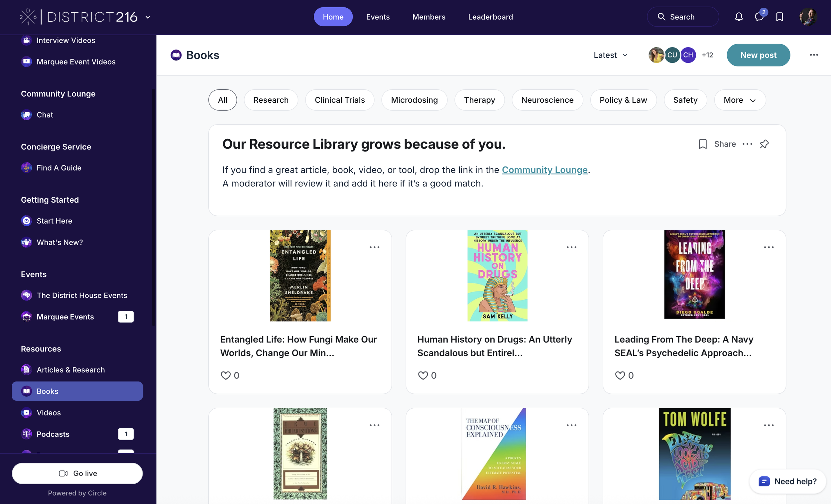The height and width of the screenshot is (504, 831).
Task: Select the Therapy topic filter
Action: (479, 100)
